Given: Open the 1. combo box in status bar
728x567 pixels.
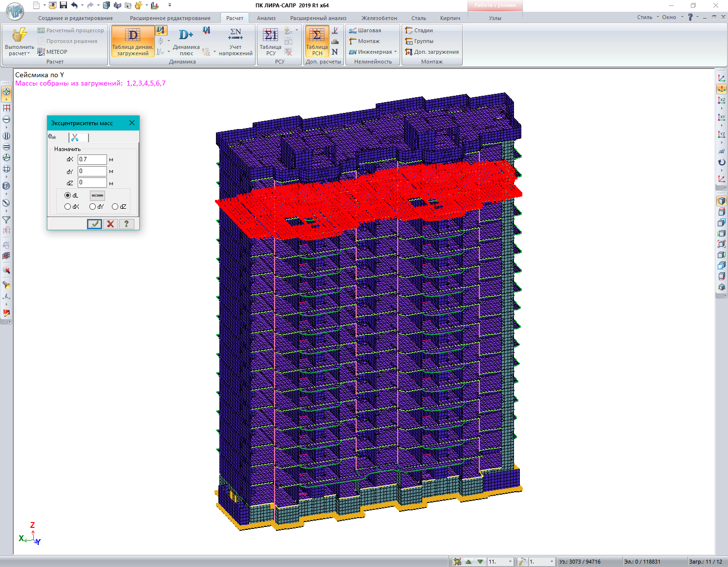Looking at the screenshot, I should pyautogui.click(x=542, y=562).
